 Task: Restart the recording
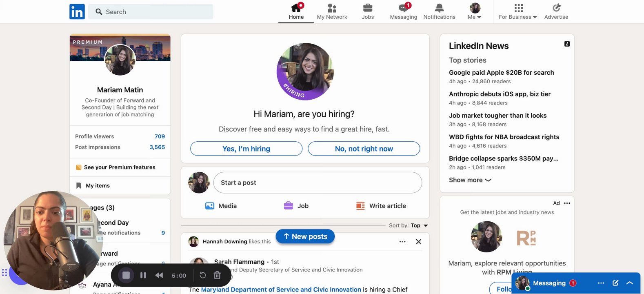(203, 275)
